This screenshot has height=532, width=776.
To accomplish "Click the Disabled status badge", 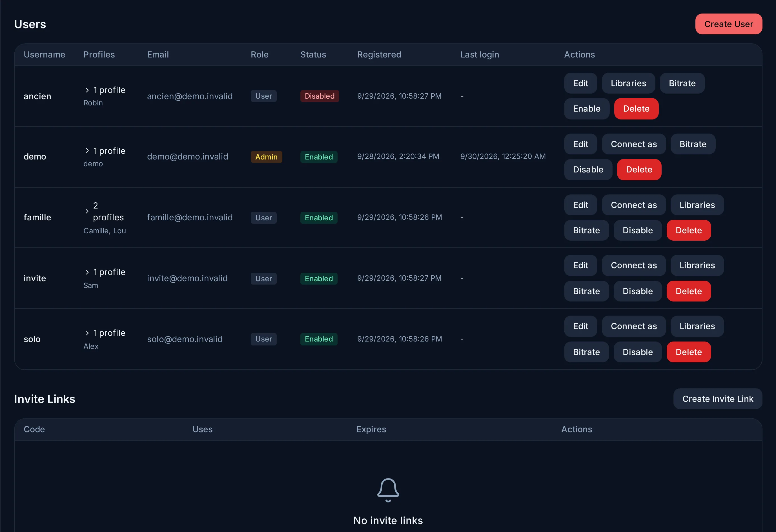I will 319,96.
